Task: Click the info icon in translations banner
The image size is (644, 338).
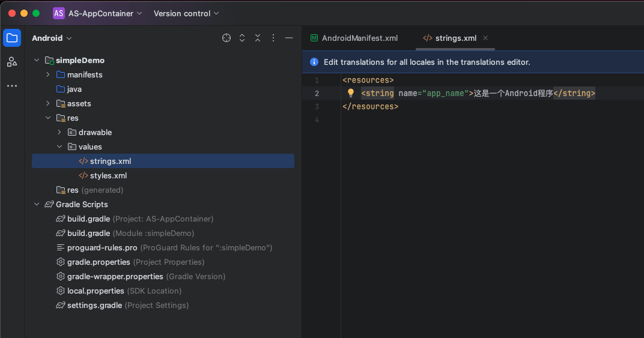Action: point(314,62)
